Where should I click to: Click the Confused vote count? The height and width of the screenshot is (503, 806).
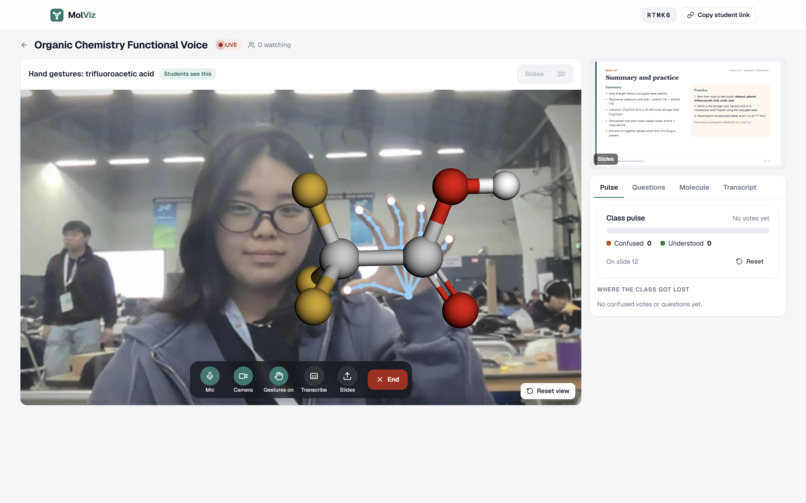click(649, 244)
